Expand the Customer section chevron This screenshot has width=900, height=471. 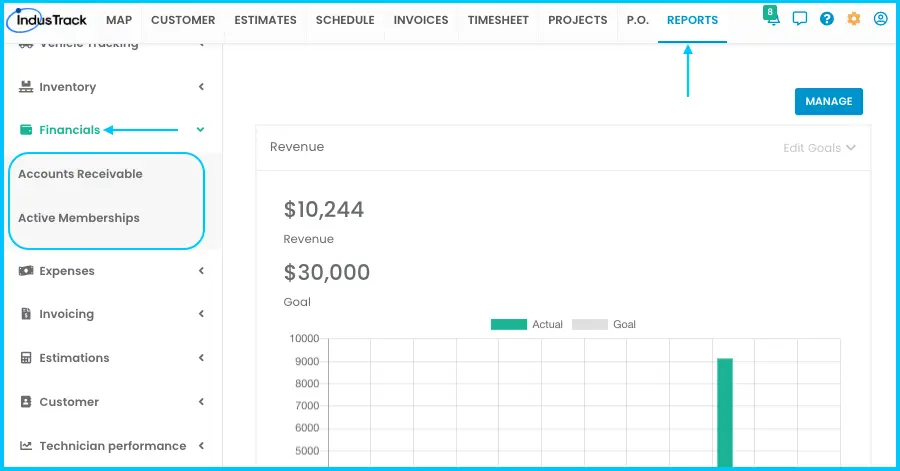pyautogui.click(x=201, y=402)
